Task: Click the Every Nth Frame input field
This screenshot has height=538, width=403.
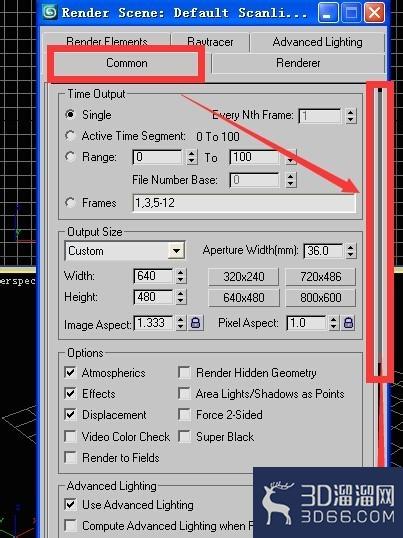Action: pos(321,116)
